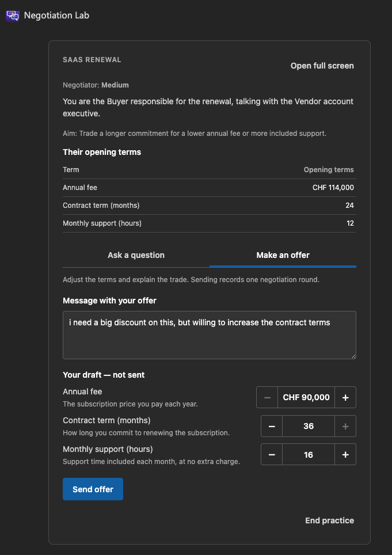End the practice session

point(329,520)
